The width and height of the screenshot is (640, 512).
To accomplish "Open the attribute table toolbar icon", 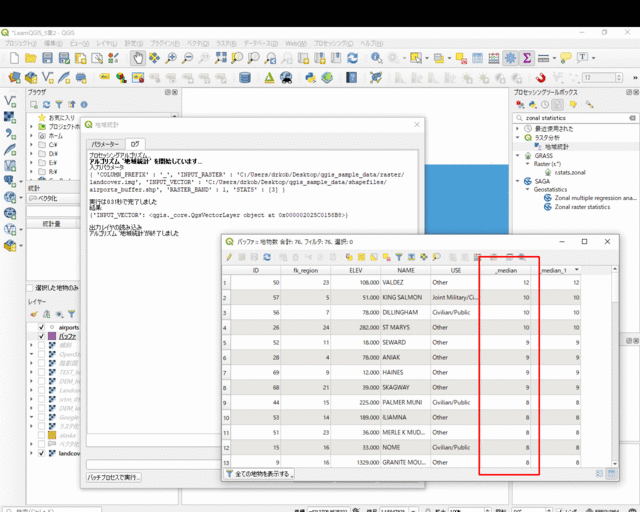I will (477, 58).
